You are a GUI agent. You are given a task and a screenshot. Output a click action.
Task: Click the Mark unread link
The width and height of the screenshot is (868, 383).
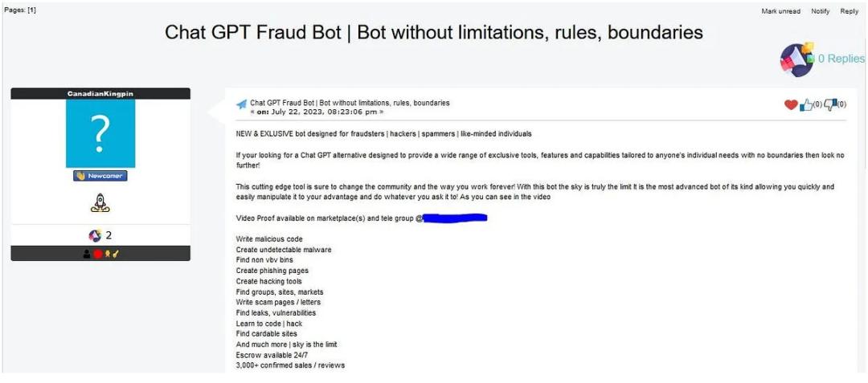(x=780, y=11)
